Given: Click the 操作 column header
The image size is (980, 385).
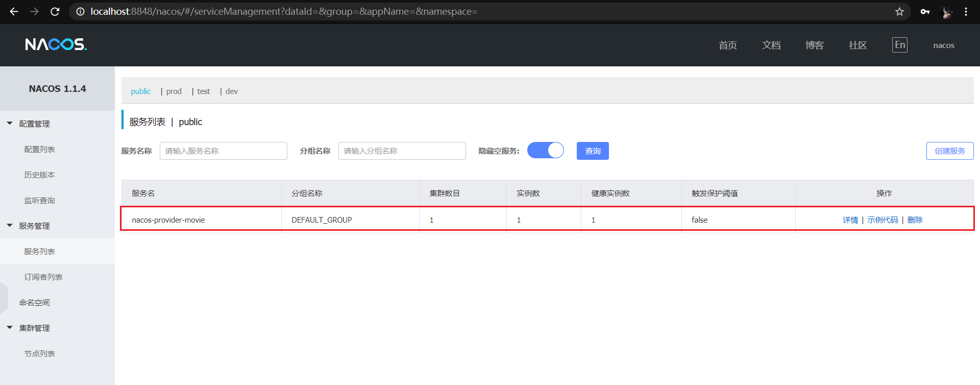Looking at the screenshot, I should coord(885,193).
